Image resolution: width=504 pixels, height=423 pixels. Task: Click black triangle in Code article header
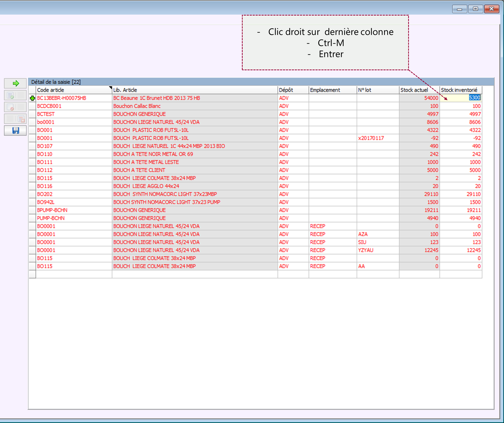click(110, 88)
